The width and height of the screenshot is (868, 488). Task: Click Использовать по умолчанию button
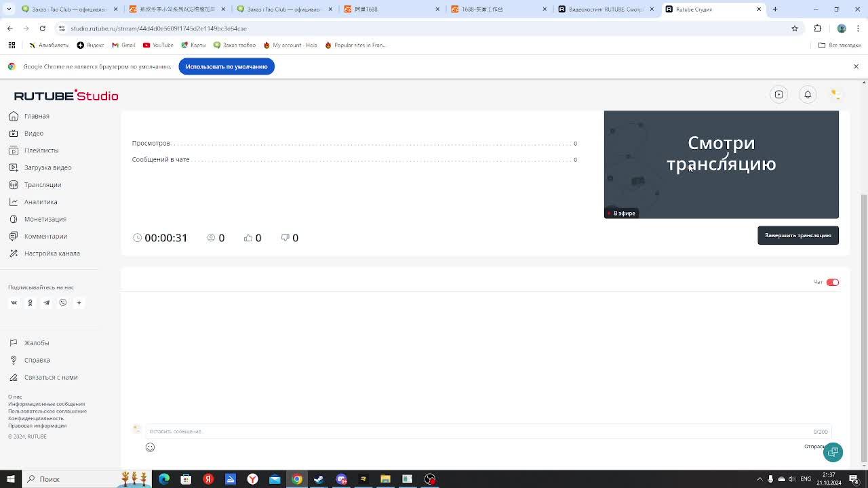(226, 66)
